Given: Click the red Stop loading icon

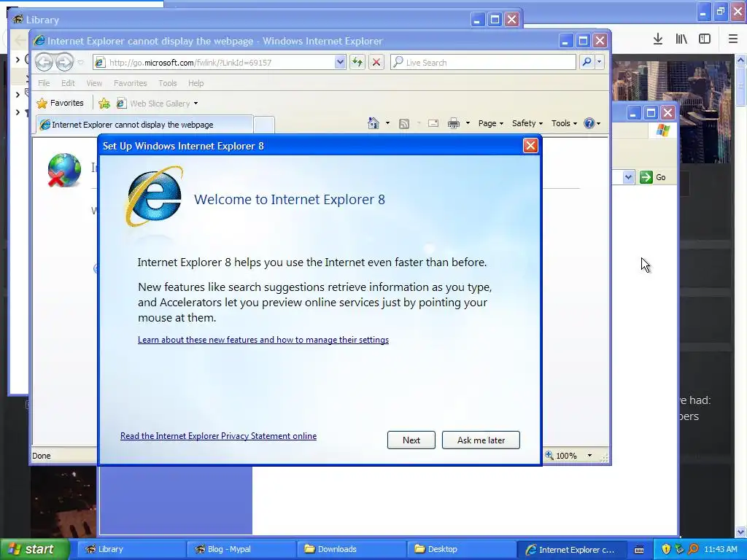Looking at the screenshot, I should click(376, 63).
